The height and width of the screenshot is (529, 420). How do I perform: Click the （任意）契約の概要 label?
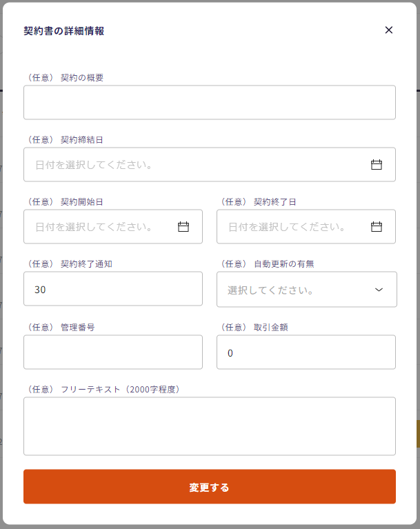(x=64, y=78)
